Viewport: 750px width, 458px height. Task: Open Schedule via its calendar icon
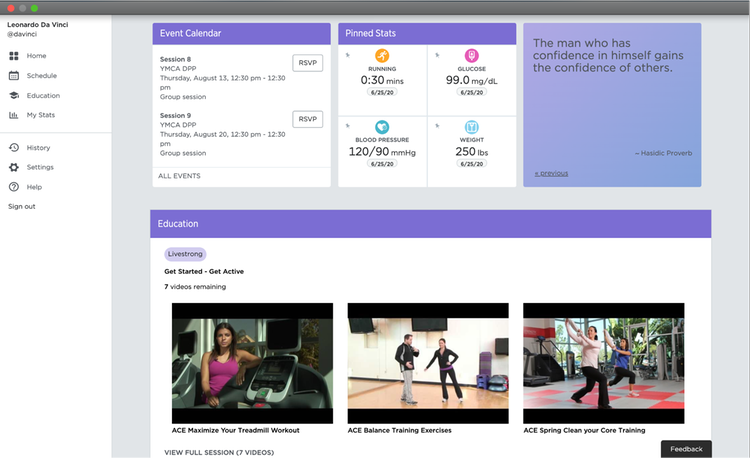click(x=14, y=76)
